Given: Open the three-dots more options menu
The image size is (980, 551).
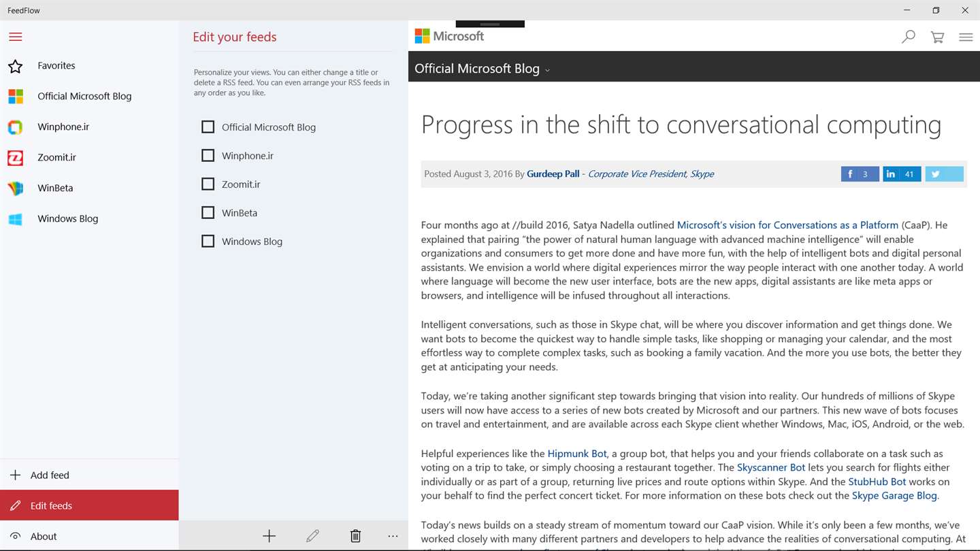Looking at the screenshot, I should click(x=393, y=536).
